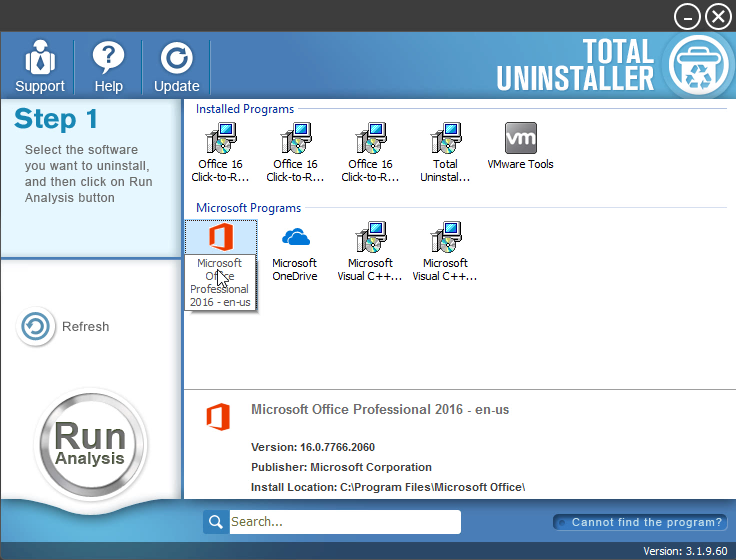The width and height of the screenshot is (736, 560).
Task: Open the Support section
Action: pyautogui.click(x=40, y=67)
